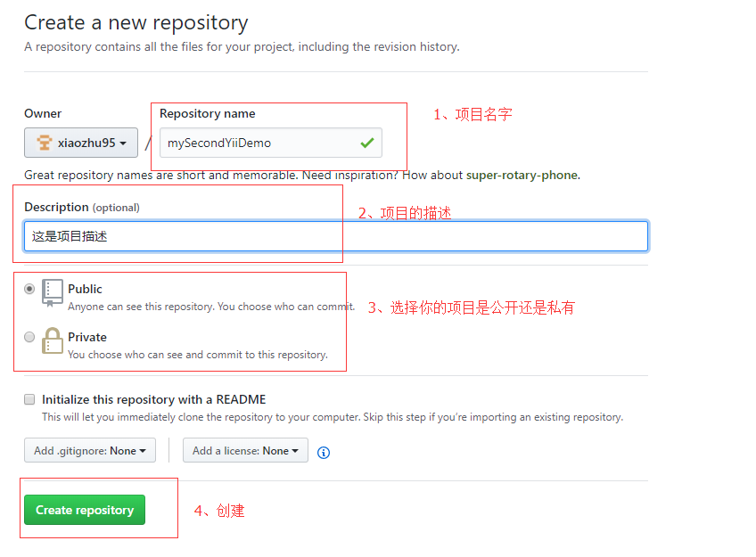Expand the Add a license dropdown

pos(245,451)
